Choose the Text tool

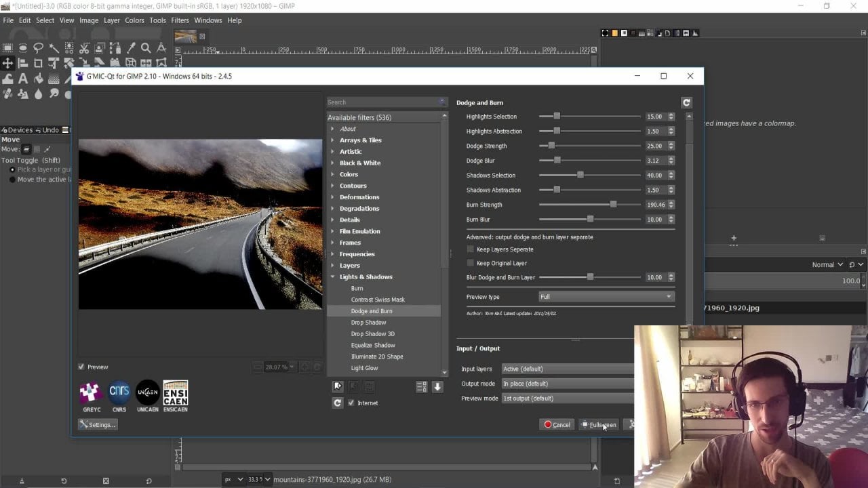pos(23,78)
